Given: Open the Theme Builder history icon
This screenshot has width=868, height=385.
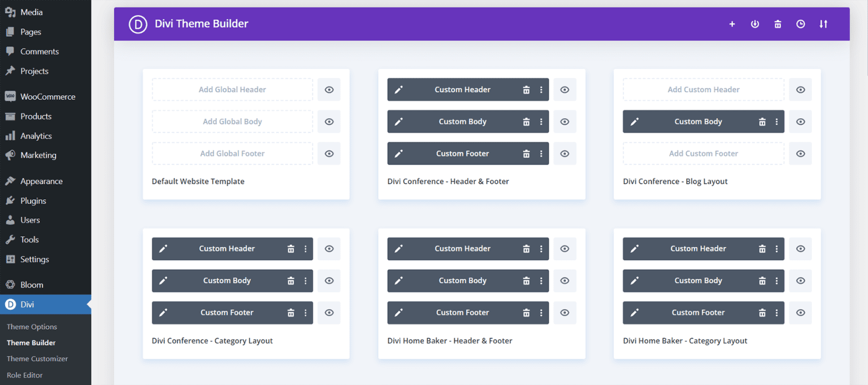Looking at the screenshot, I should (800, 24).
